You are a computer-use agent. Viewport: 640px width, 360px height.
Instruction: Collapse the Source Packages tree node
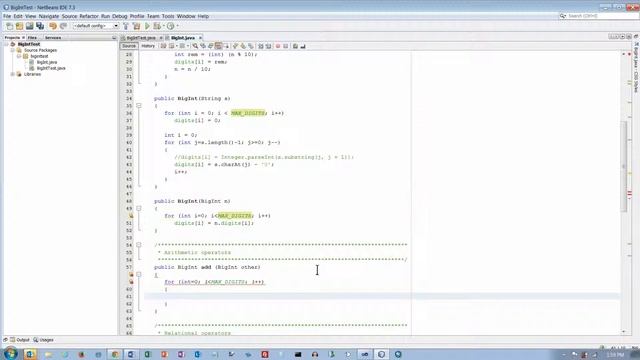coord(13,50)
